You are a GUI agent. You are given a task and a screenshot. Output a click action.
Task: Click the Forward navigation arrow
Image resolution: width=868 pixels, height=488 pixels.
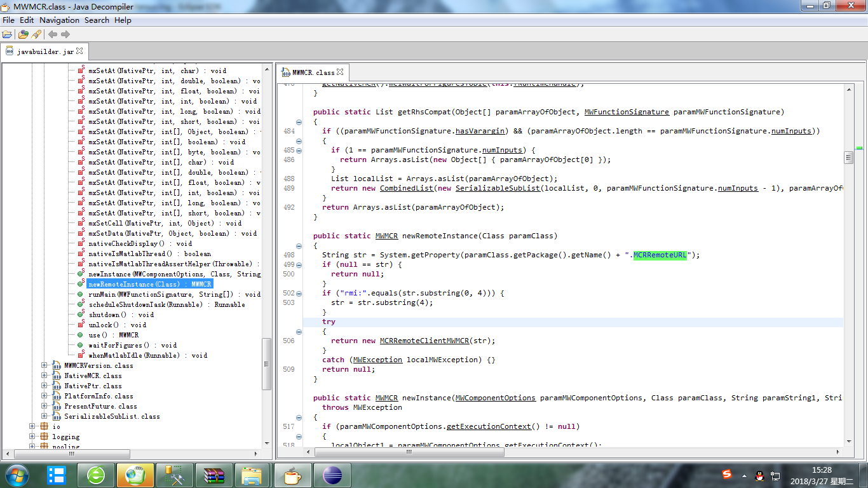click(65, 34)
